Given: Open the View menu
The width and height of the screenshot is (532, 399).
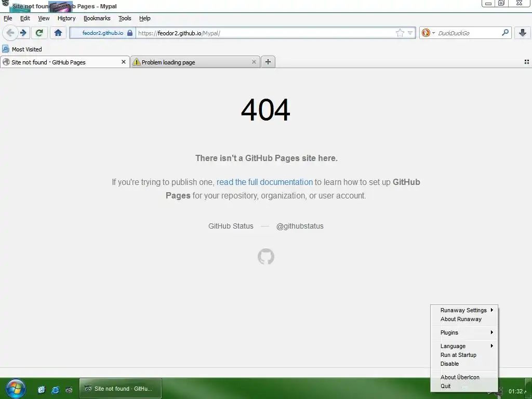Looking at the screenshot, I should tap(44, 18).
